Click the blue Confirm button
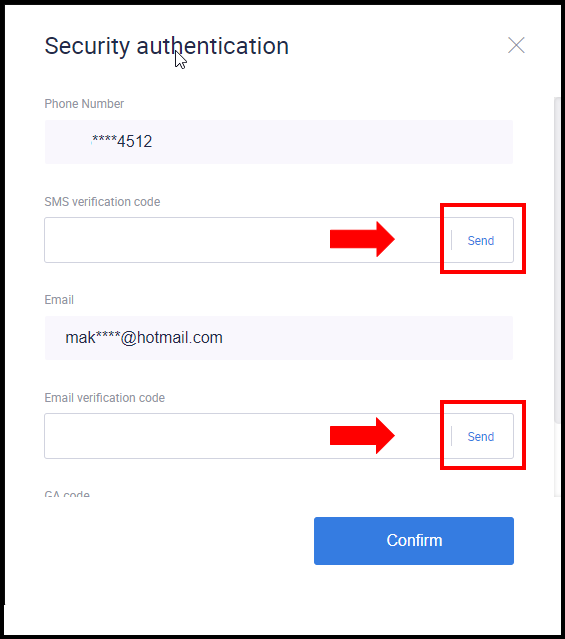 [414, 541]
